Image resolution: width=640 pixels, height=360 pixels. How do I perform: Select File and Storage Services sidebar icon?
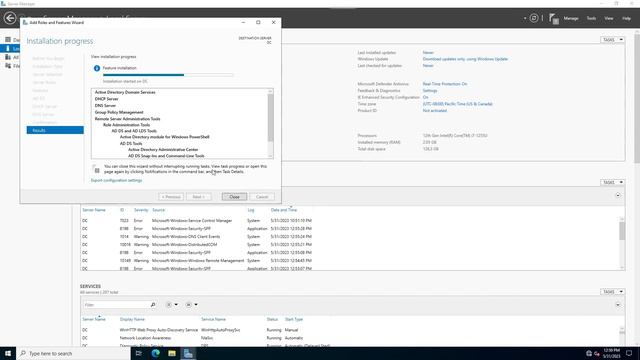click(x=8, y=66)
